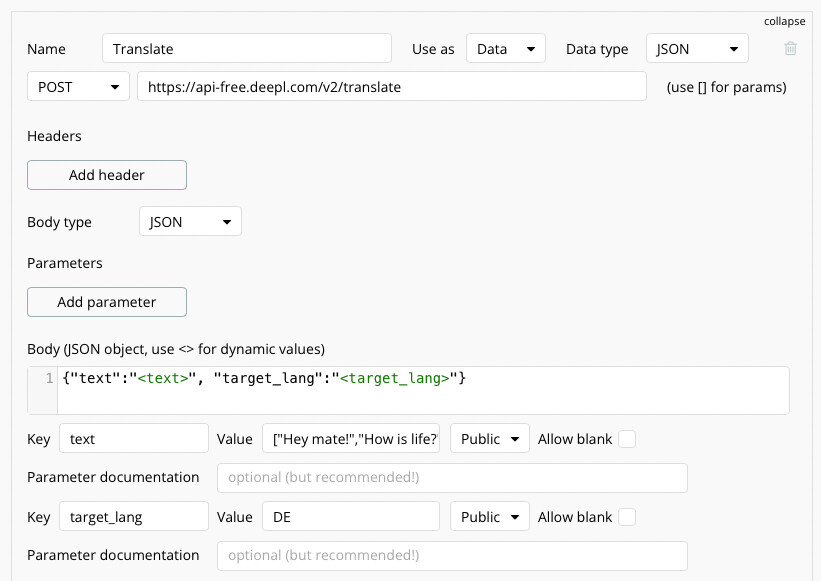Open the Data type JSON dropdown
This screenshot has width=821, height=581.
[697, 48]
